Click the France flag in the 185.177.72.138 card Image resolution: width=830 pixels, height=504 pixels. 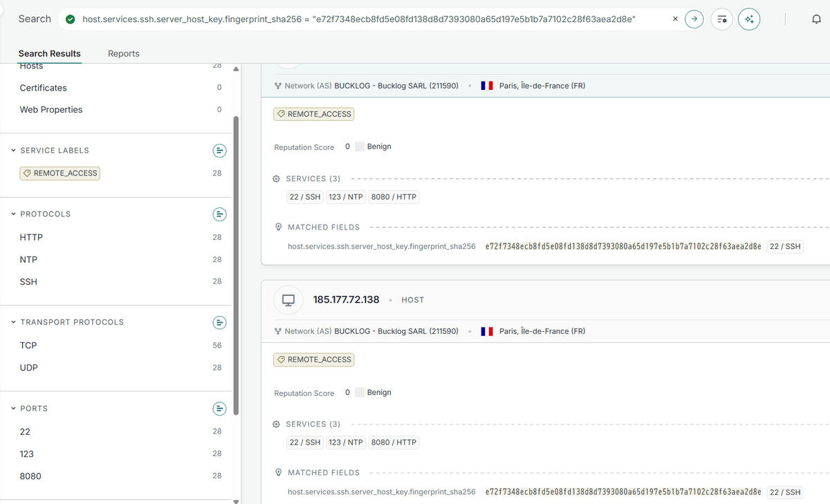pos(487,331)
